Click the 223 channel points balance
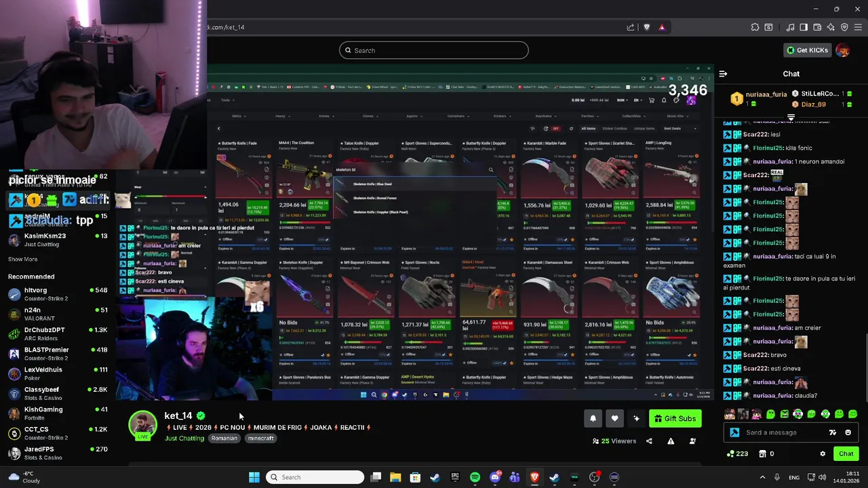The height and width of the screenshot is (488, 868). pos(737,454)
